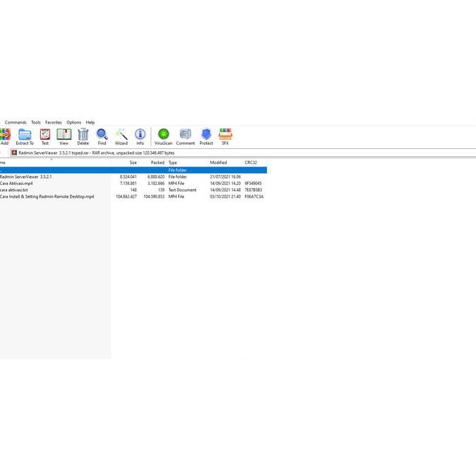Click the packed value 3.182.666
Viewport: 476px width, 476px height.
[x=156, y=184]
